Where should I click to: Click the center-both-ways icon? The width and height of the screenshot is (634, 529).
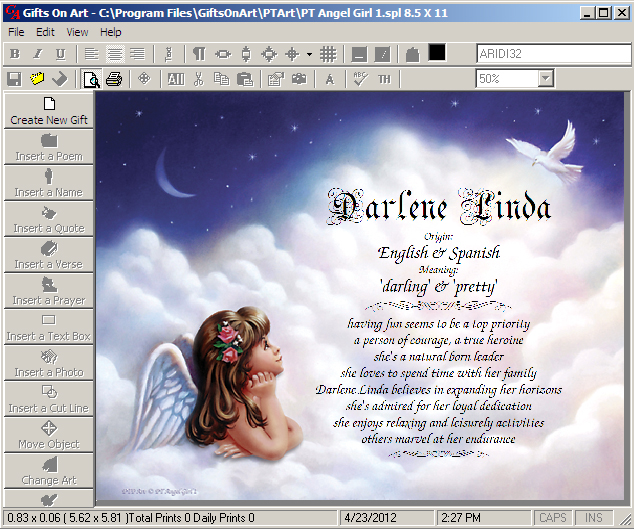[x=269, y=54]
